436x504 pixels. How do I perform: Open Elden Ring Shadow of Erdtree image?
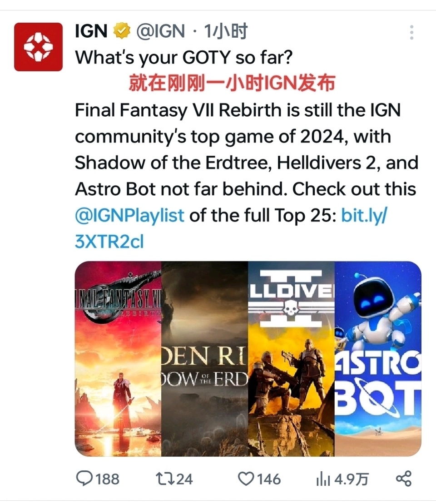pos(204,359)
